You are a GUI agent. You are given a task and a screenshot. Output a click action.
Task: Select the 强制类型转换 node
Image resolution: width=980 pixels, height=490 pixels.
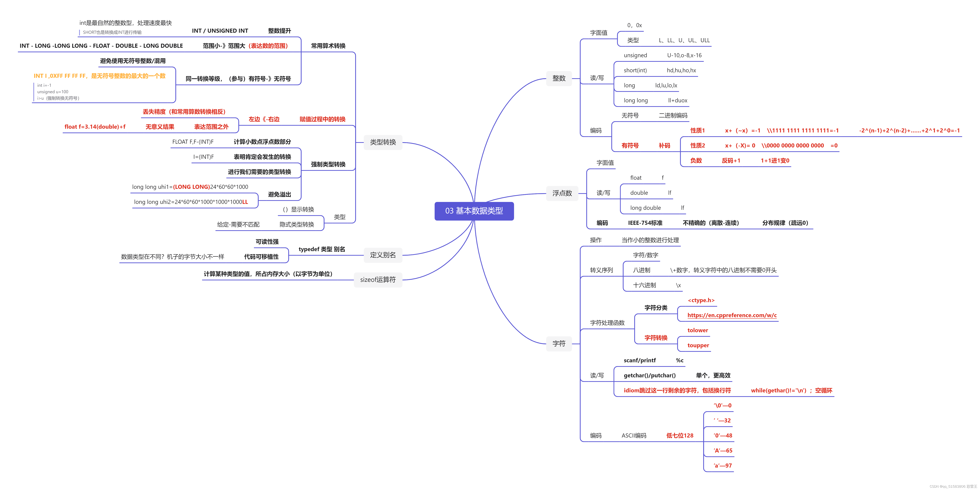click(x=328, y=165)
